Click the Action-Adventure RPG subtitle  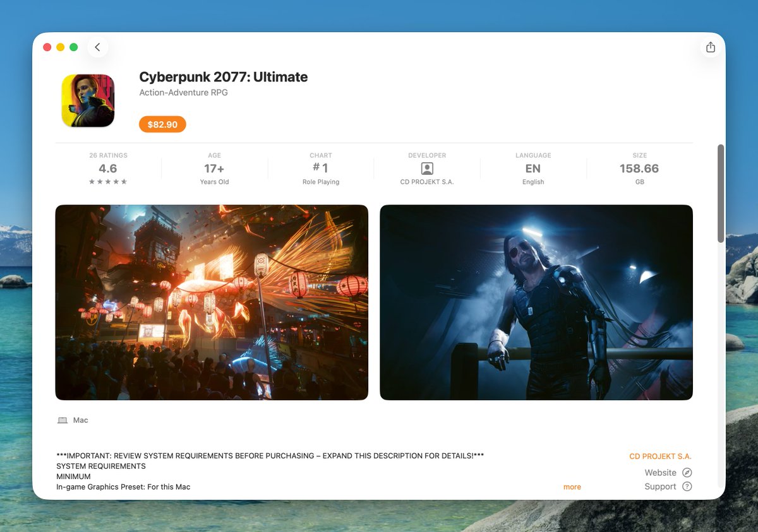pos(183,93)
